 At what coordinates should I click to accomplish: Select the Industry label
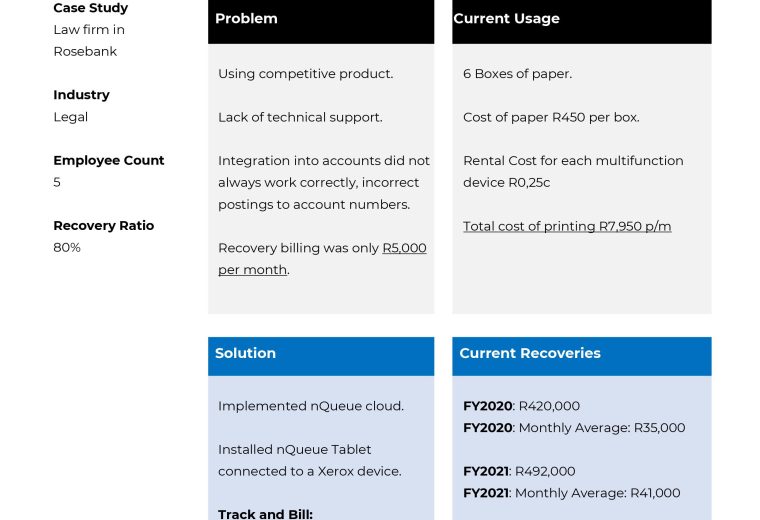[x=81, y=95]
